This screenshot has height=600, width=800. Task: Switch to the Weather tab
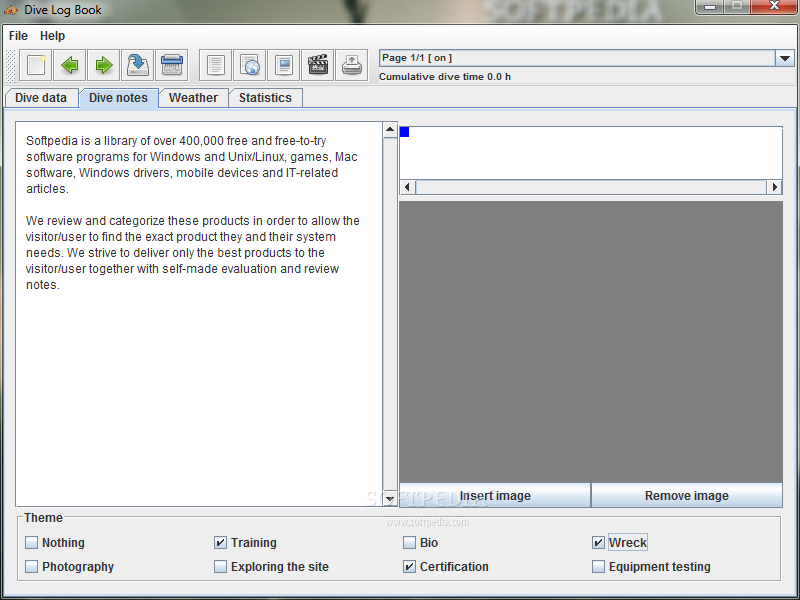pyautogui.click(x=193, y=98)
